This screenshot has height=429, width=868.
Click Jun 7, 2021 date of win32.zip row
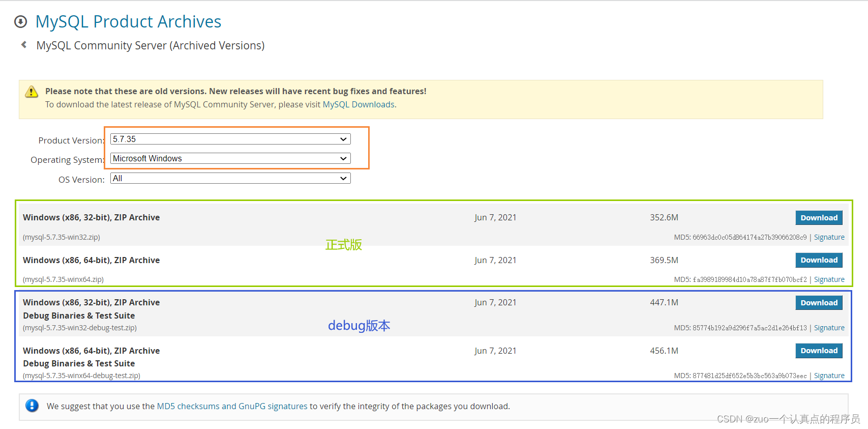pos(495,217)
